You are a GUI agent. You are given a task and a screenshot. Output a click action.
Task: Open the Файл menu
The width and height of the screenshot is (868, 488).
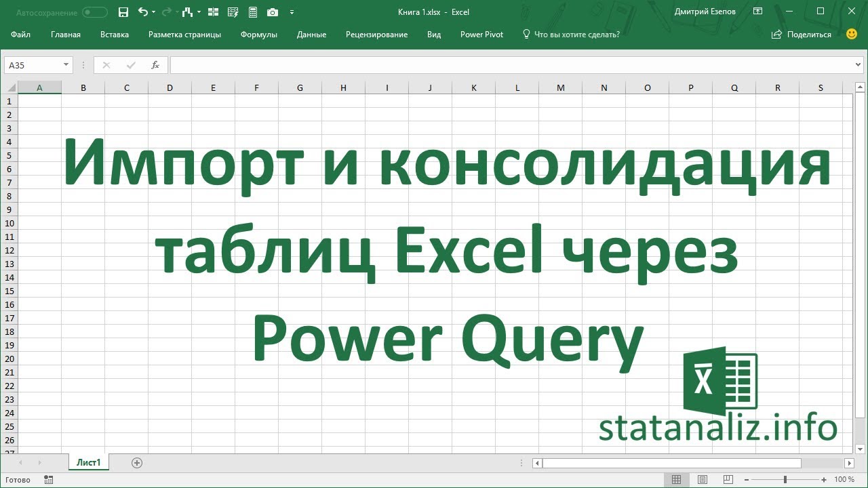[x=20, y=35]
